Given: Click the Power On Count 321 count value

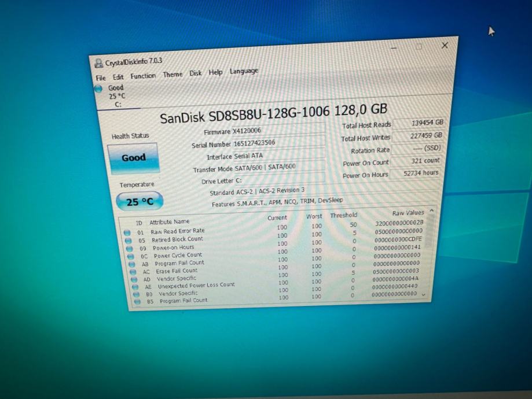Looking at the screenshot, I should 416,161.
